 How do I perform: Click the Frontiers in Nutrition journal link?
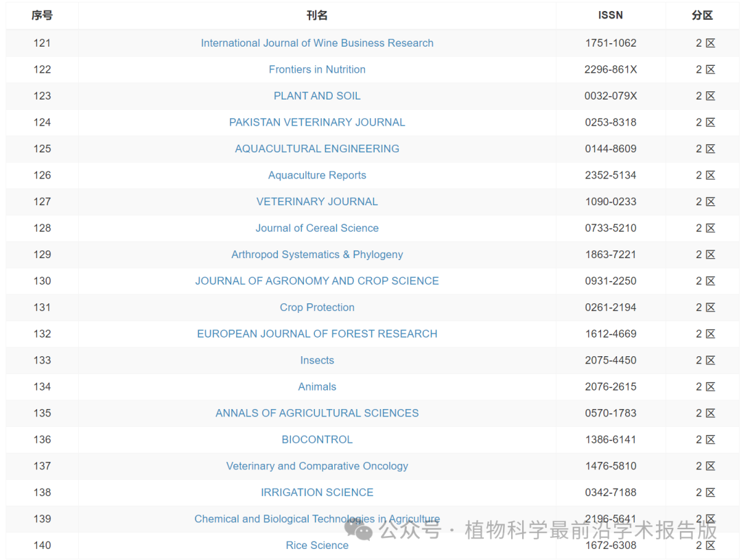coord(317,69)
